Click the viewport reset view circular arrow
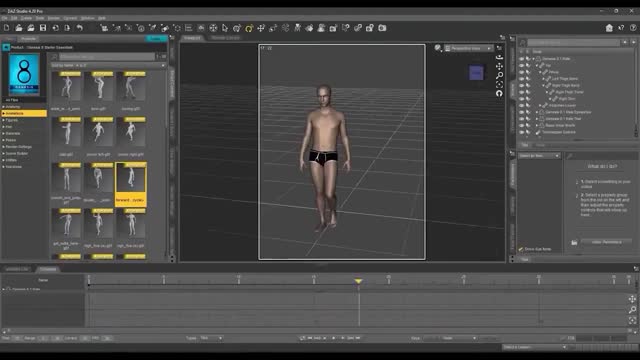640x360 pixels. click(x=499, y=93)
